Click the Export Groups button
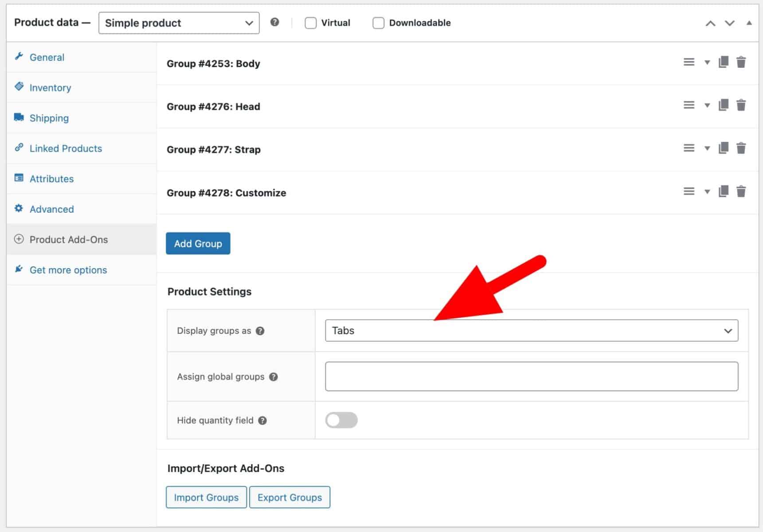The height and width of the screenshot is (532, 763). (x=290, y=497)
